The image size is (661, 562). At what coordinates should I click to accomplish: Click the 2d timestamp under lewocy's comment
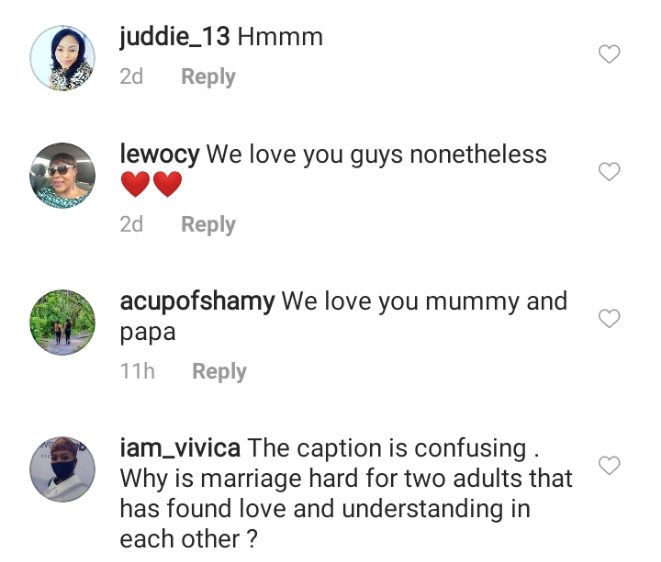click(x=131, y=224)
